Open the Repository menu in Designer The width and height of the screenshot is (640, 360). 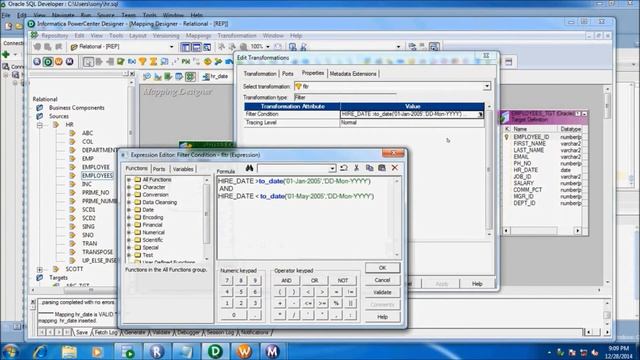pos(55,36)
